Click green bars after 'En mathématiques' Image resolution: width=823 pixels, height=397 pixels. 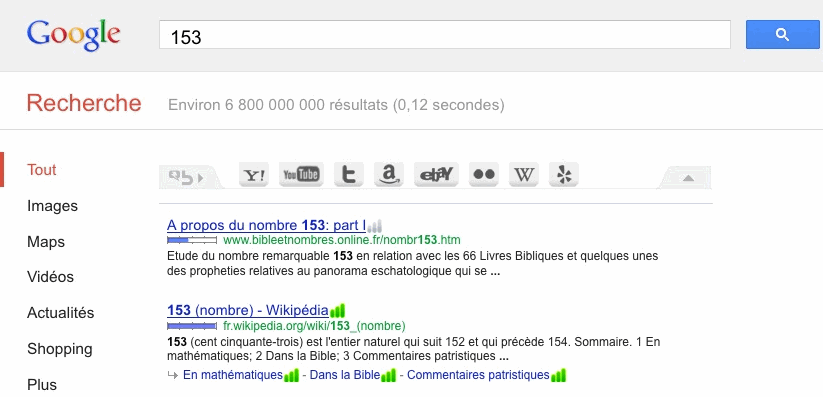(291, 375)
